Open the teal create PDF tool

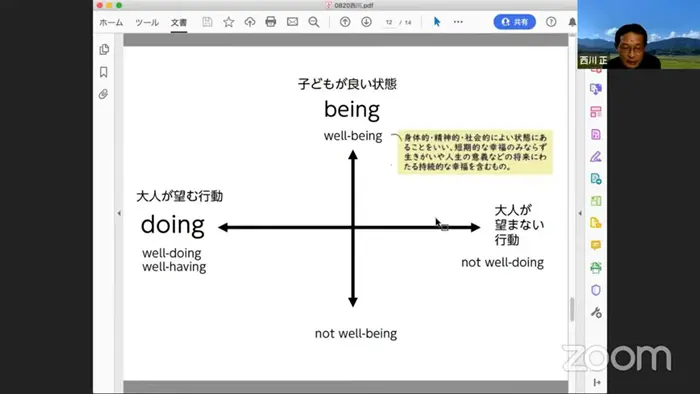[596, 179]
